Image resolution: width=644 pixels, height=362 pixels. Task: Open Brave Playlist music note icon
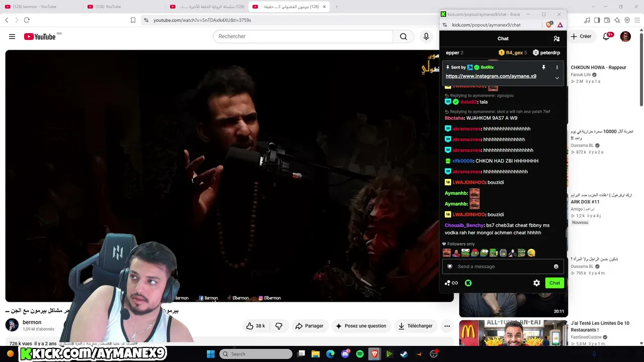pyautogui.click(x=587, y=20)
